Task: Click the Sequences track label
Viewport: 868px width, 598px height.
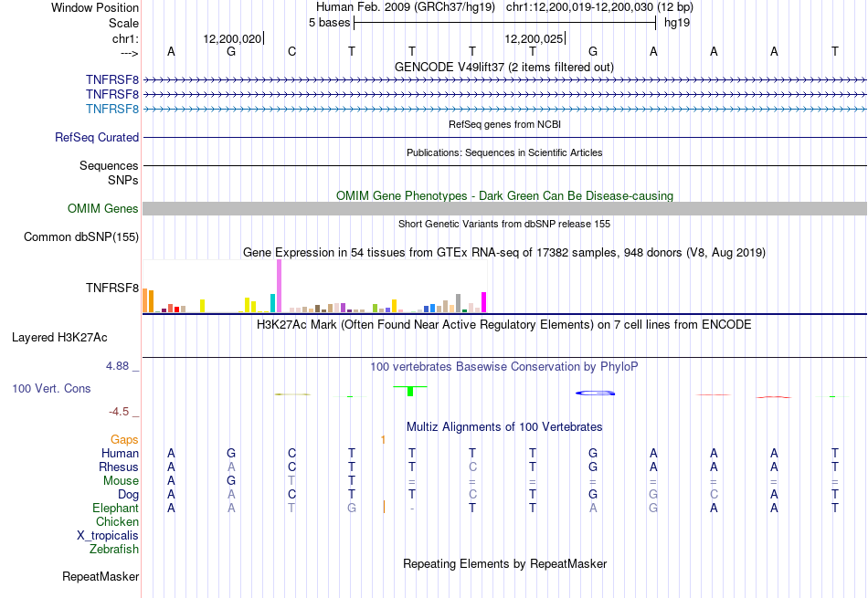Action: (x=109, y=165)
